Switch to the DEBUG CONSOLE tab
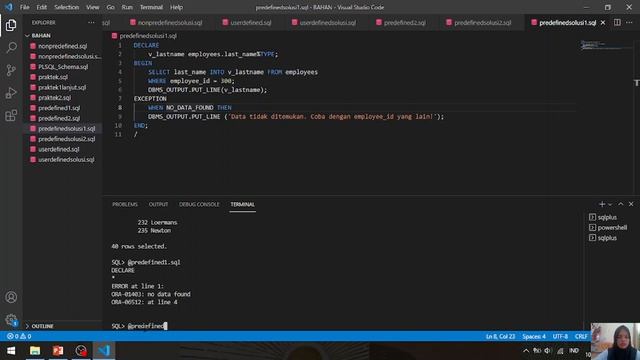The image size is (640, 360). tap(199, 204)
